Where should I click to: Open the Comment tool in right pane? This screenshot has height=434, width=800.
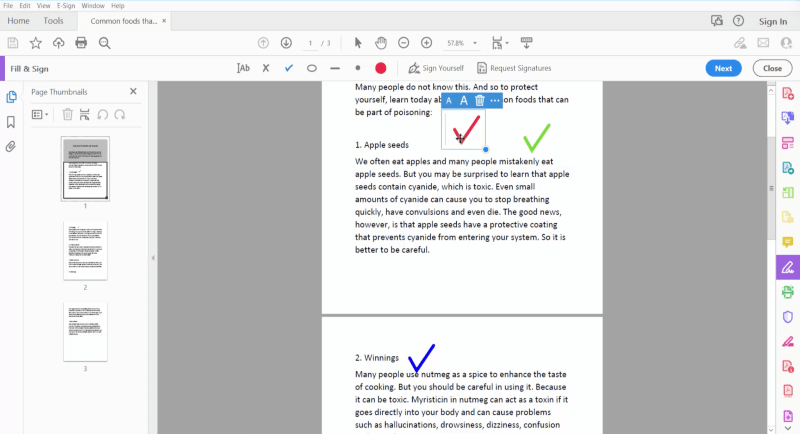pos(788,242)
